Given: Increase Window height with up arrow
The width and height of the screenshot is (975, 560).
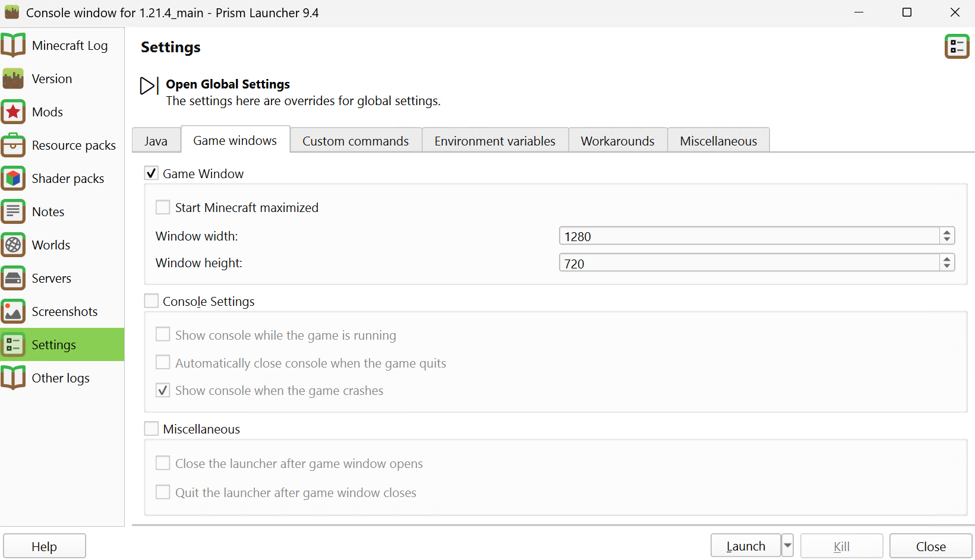Looking at the screenshot, I should point(947,259).
